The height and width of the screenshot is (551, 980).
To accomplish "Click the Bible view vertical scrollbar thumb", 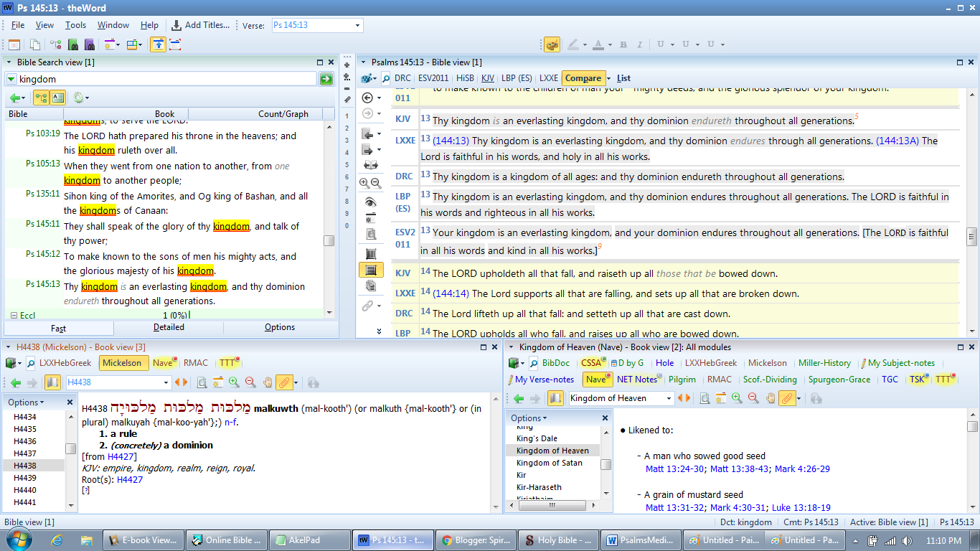I will 972,236.
